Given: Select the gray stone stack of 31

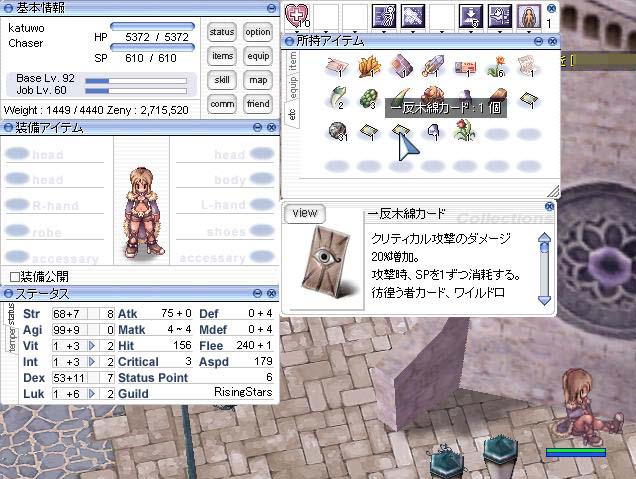Looking at the screenshot, I should tap(337, 131).
